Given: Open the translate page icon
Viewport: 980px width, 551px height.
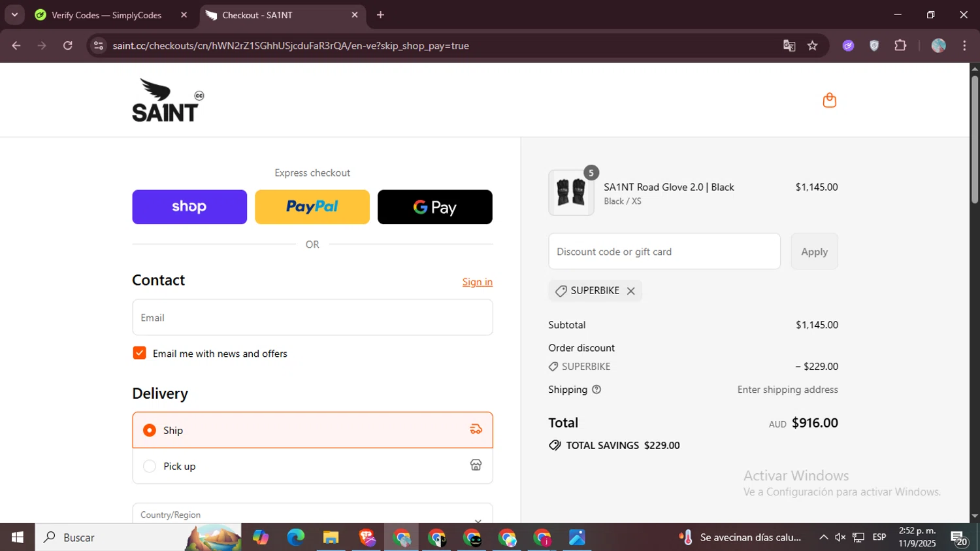Looking at the screenshot, I should click(x=789, y=46).
